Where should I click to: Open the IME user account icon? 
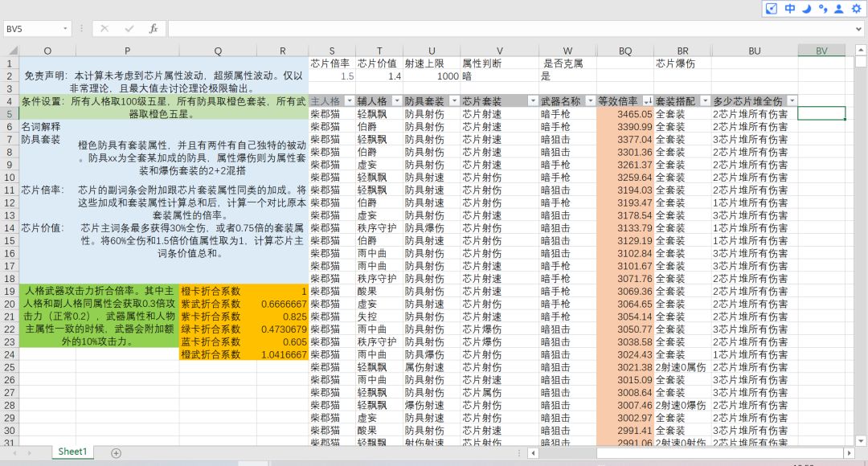[x=839, y=8]
